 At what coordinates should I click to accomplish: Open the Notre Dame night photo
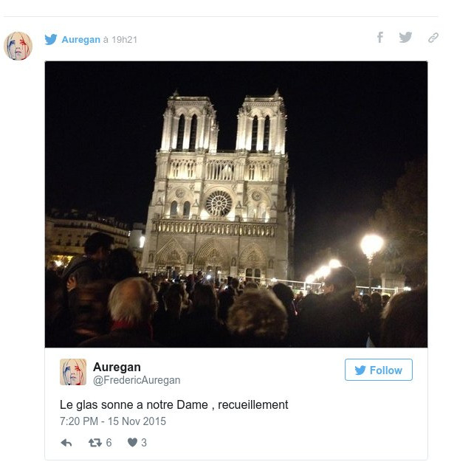point(236,204)
